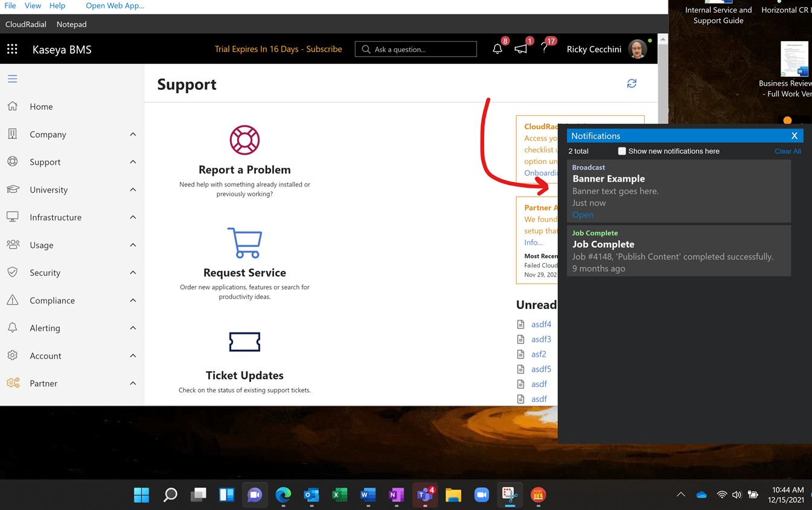Open Excel from taskbar
The height and width of the screenshot is (510, 812).
(x=339, y=495)
